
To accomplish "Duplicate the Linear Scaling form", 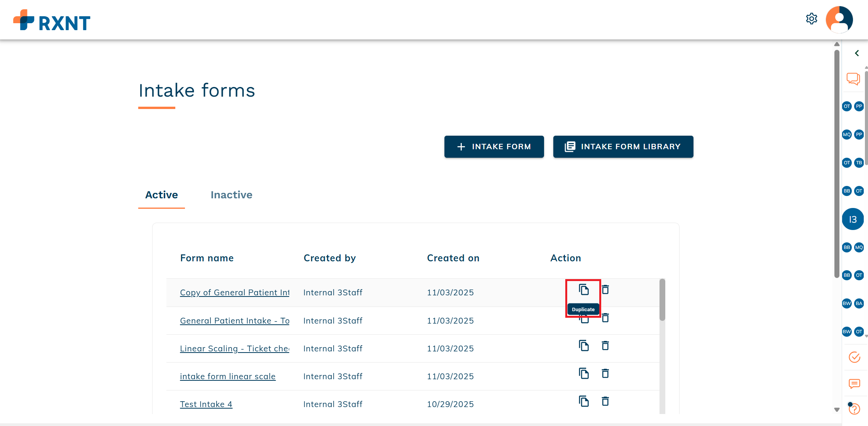I will [583, 346].
